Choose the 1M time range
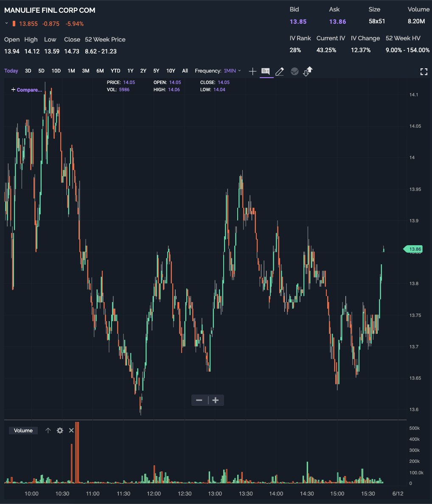 pos(71,71)
